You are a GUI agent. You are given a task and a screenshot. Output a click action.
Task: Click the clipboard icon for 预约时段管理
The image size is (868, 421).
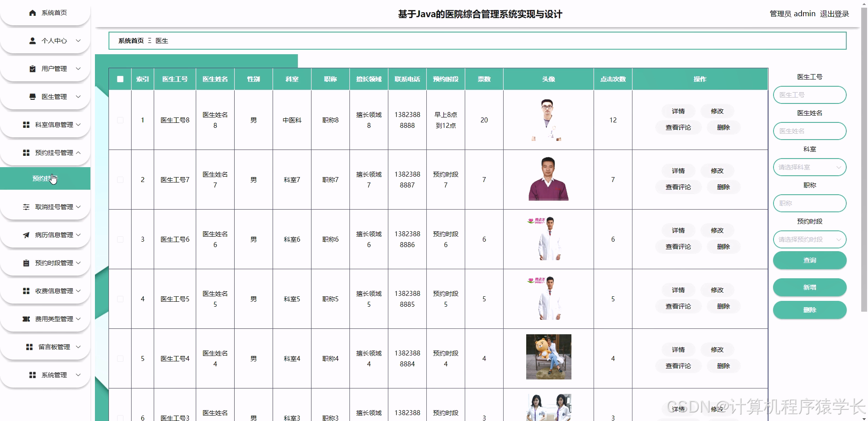(x=26, y=263)
